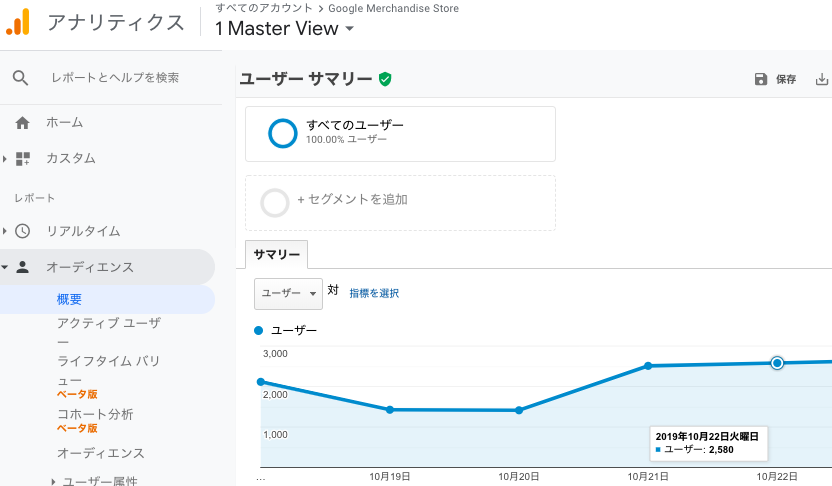Screen dimensions: 832x486
Task: Click the Google Analytics logo
Action: [x=18, y=22]
